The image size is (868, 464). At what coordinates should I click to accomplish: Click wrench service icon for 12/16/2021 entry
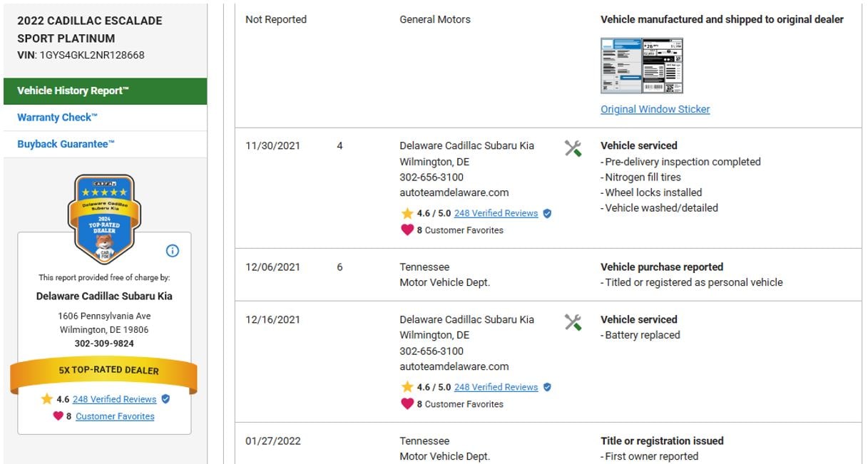pos(573,322)
